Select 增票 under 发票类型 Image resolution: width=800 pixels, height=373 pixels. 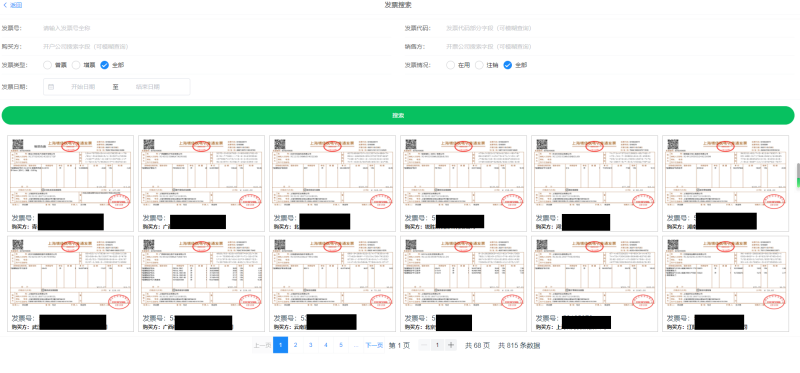(76, 65)
